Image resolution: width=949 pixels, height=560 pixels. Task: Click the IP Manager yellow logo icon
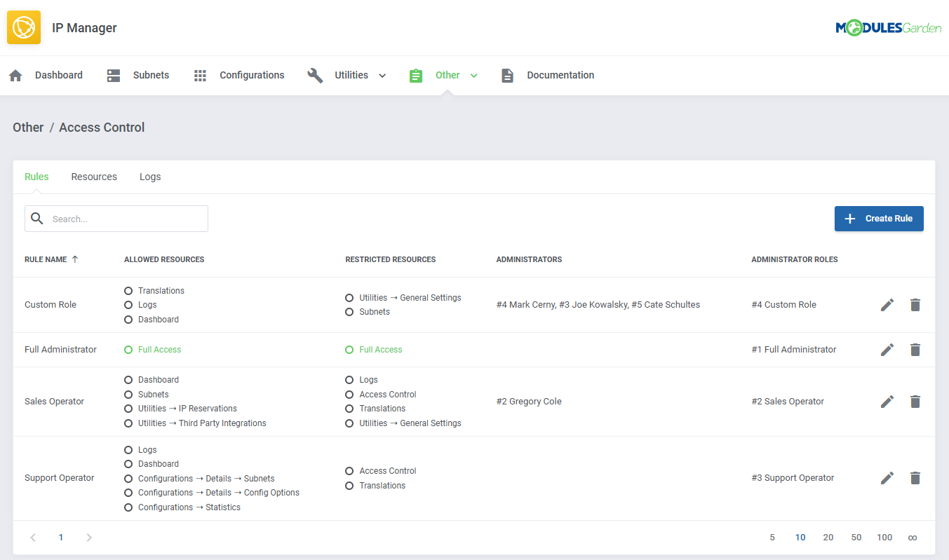coord(24,28)
